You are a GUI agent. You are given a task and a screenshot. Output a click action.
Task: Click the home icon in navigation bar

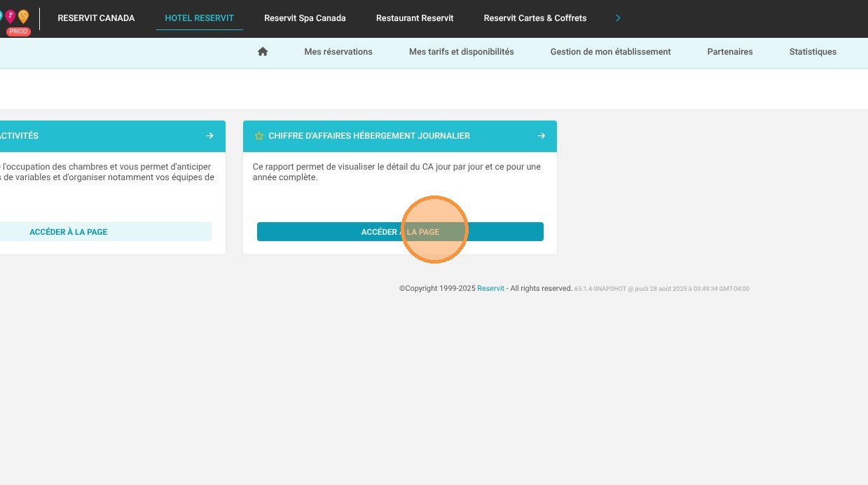[x=263, y=51]
